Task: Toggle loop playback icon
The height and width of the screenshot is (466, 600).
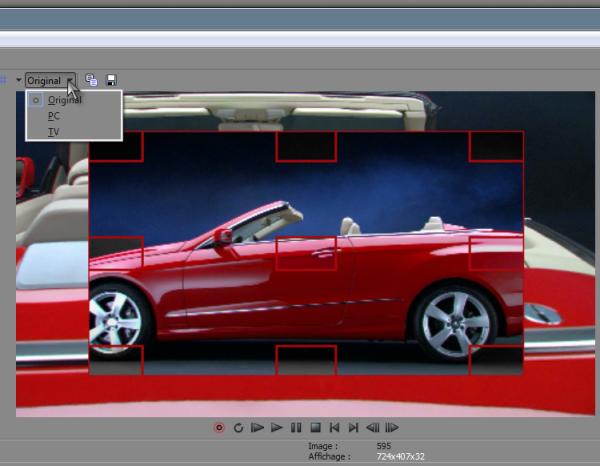Action: pyautogui.click(x=238, y=428)
